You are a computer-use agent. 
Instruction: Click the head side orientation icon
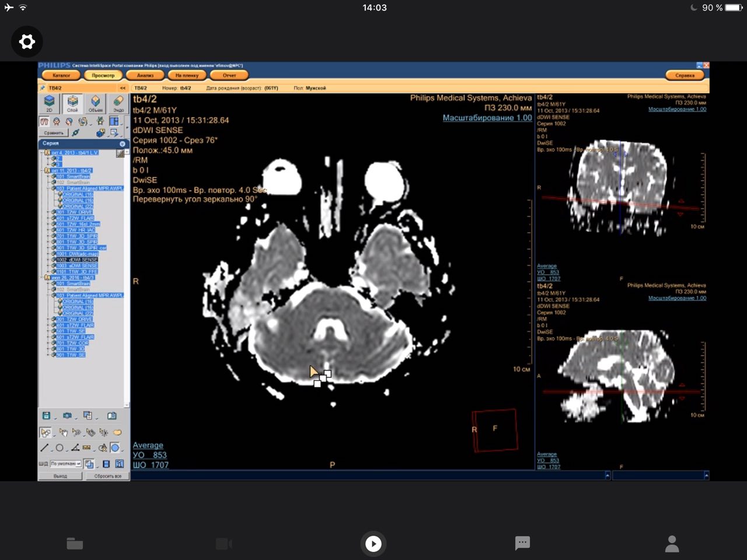pos(69,121)
